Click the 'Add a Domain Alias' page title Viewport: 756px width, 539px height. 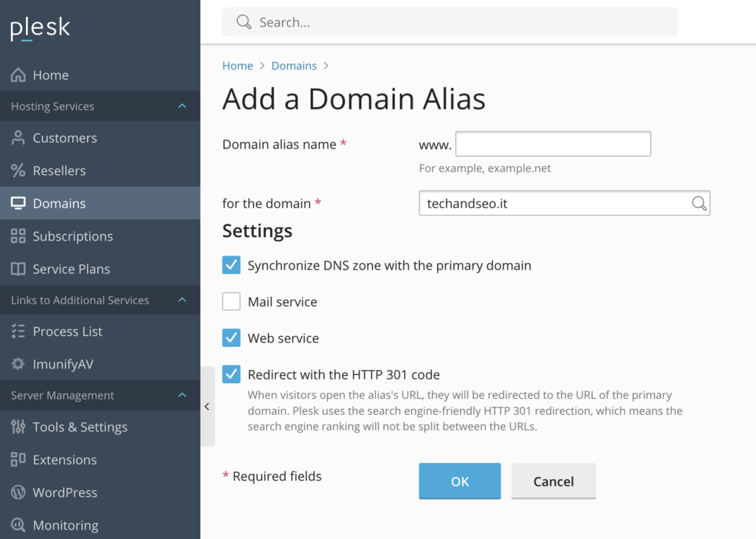click(x=354, y=99)
